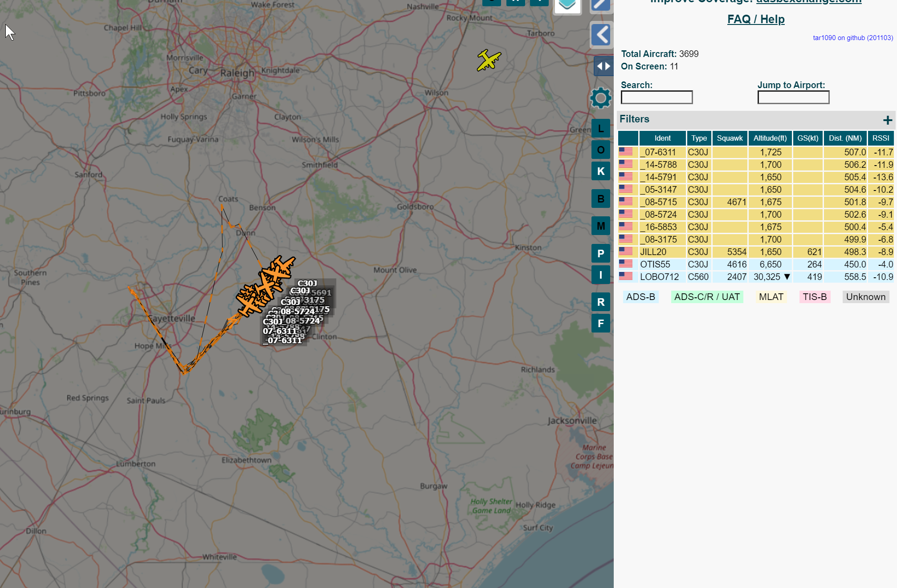Select aircraft _14-5788 in the table
This screenshot has height=588, width=897.
[756, 165]
